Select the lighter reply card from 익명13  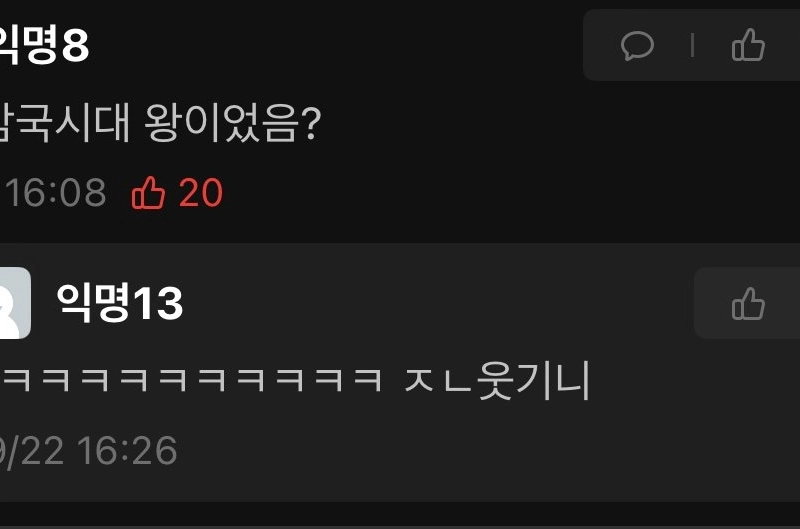click(x=400, y=372)
